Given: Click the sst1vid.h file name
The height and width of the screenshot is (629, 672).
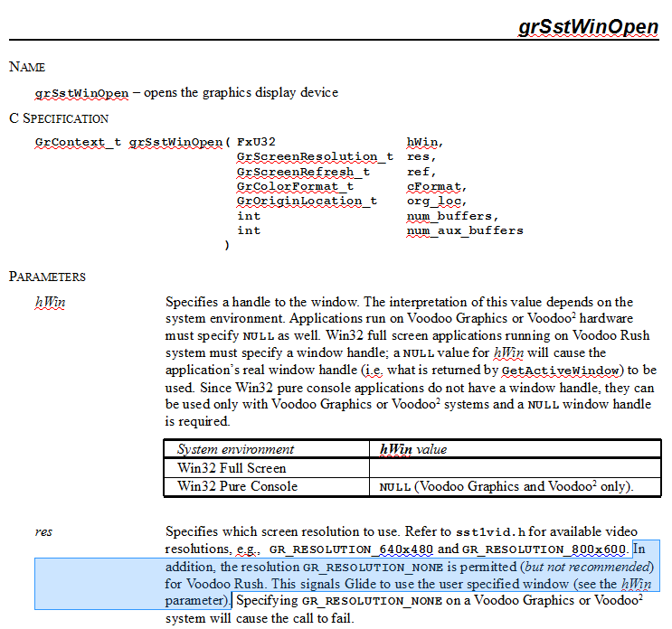Looking at the screenshot, I should (490, 532).
